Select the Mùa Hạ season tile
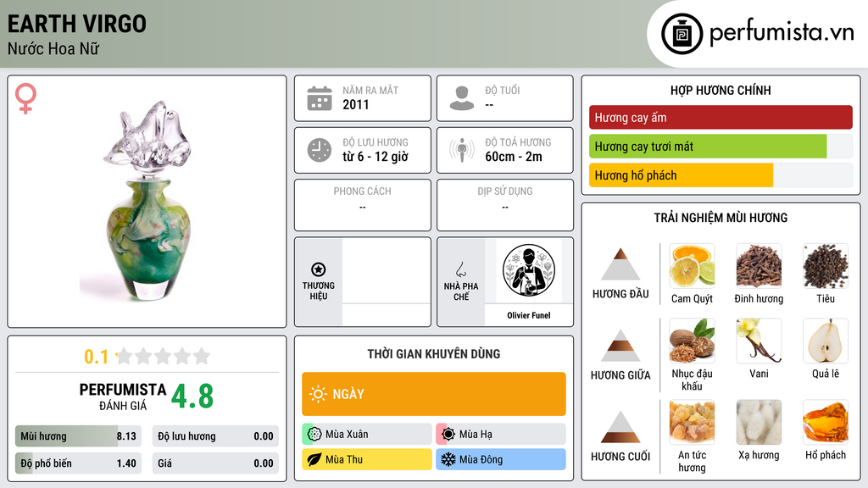Viewport: 868px width, 488px height. tap(501, 435)
